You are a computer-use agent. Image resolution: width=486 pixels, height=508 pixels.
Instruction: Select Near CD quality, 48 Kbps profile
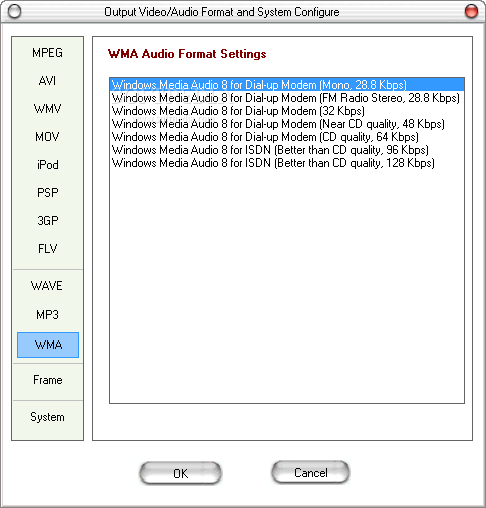coord(287,124)
